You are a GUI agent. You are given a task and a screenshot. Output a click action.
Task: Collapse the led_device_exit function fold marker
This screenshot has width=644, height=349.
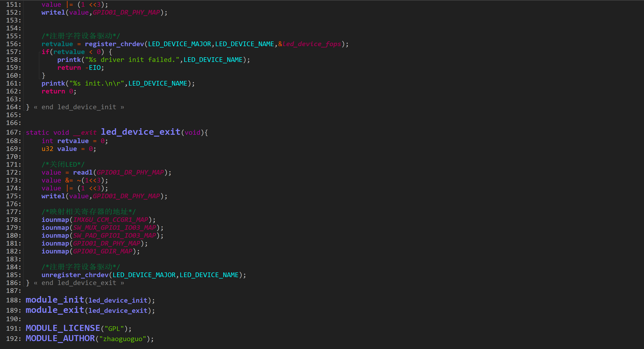(x=24, y=133)
